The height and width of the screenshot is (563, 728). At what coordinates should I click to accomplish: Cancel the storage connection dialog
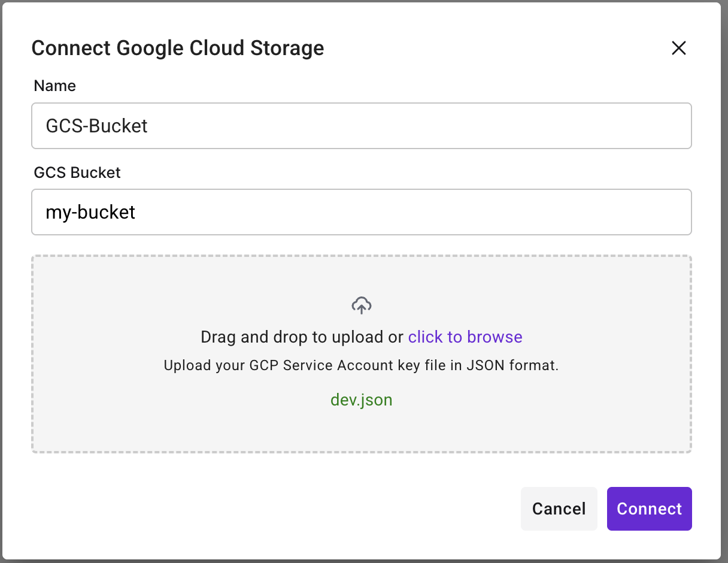coord(559,508)
